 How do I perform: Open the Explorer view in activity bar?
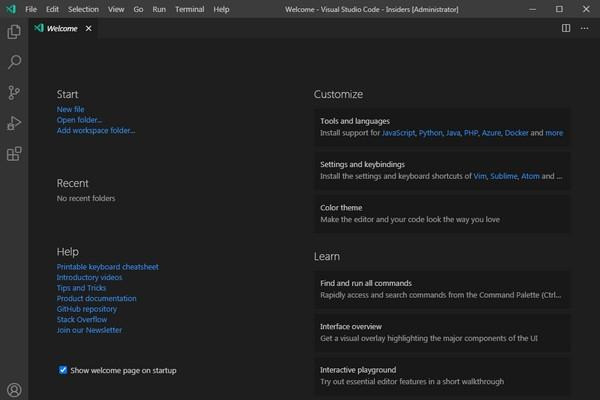click(14, 32)
